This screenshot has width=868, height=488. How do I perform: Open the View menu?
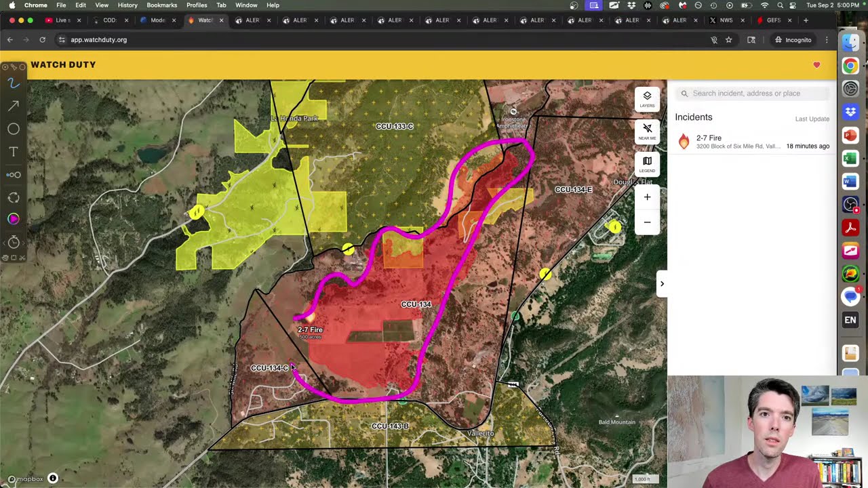tap(102, 5)
